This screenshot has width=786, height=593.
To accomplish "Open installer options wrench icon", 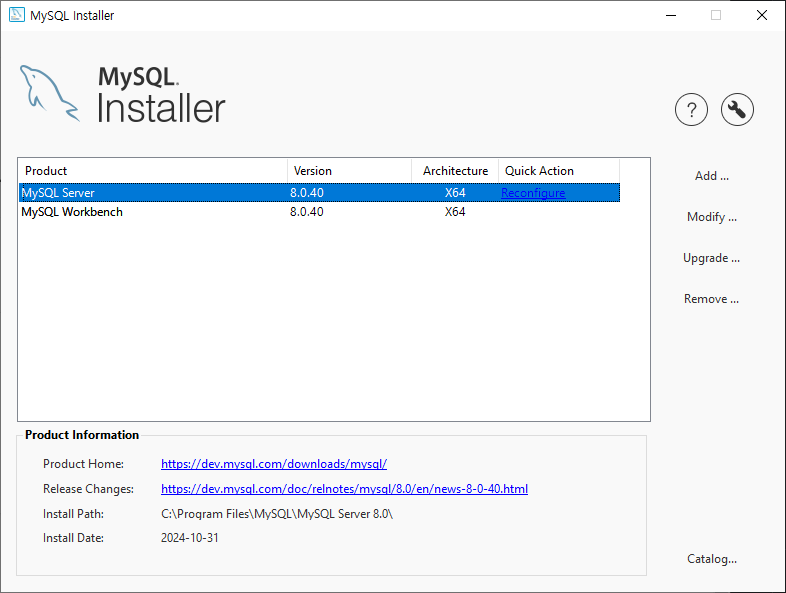I will (737, 109).
